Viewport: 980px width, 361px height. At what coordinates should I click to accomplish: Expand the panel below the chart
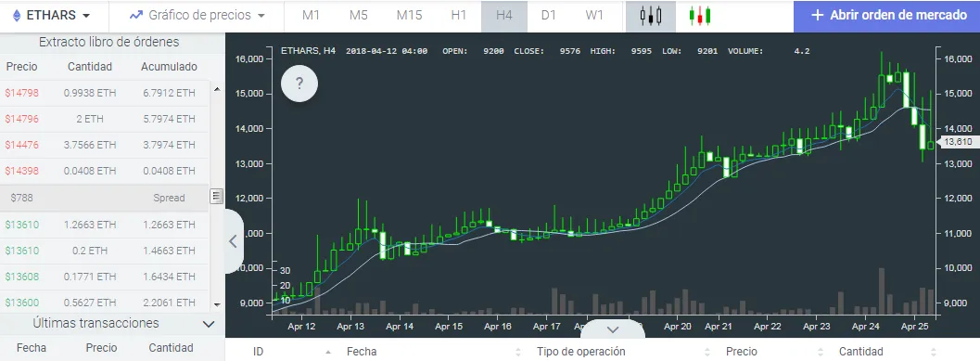613,329
